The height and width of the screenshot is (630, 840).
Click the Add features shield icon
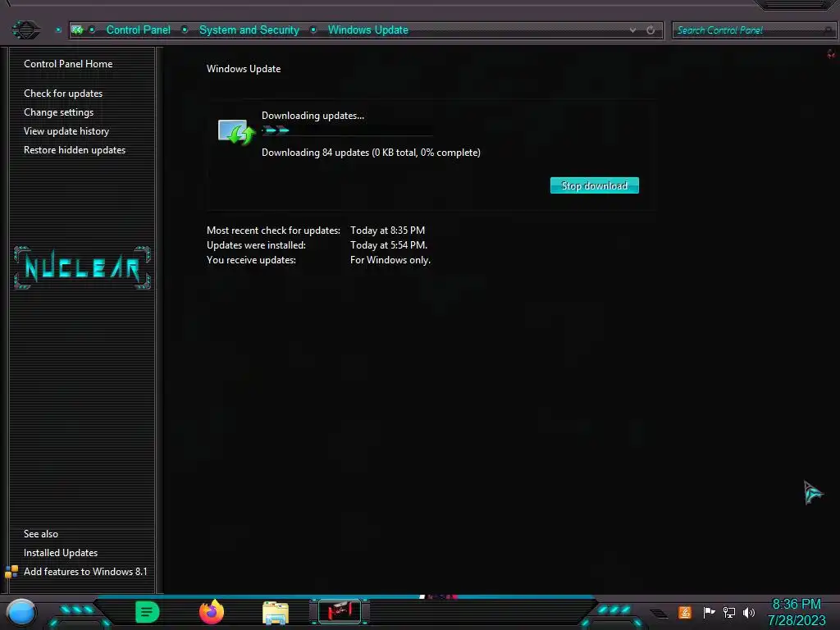coord(11,572)
